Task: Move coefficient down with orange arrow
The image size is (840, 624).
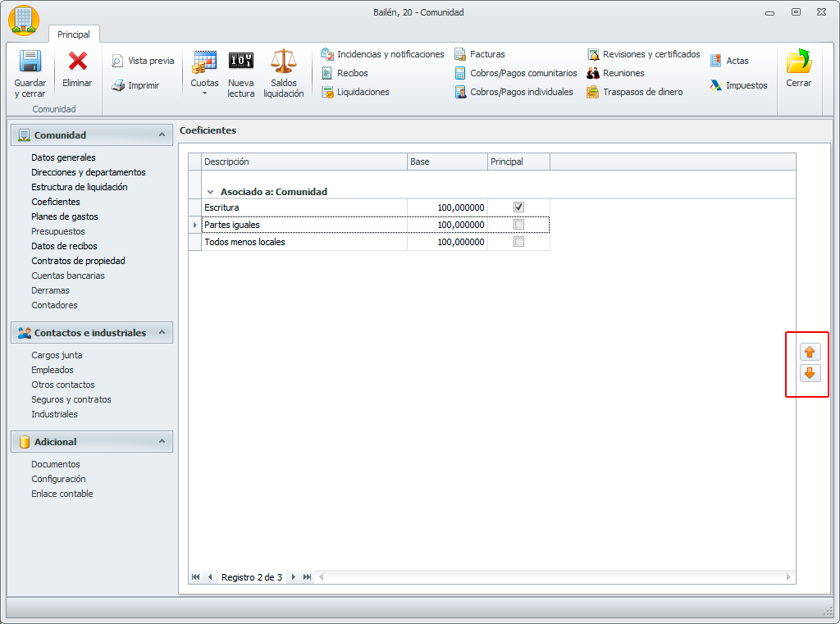Action: 810,373
